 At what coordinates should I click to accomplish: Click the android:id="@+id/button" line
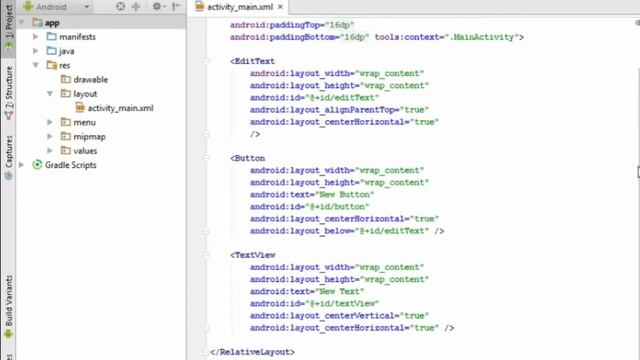(309, 207)
